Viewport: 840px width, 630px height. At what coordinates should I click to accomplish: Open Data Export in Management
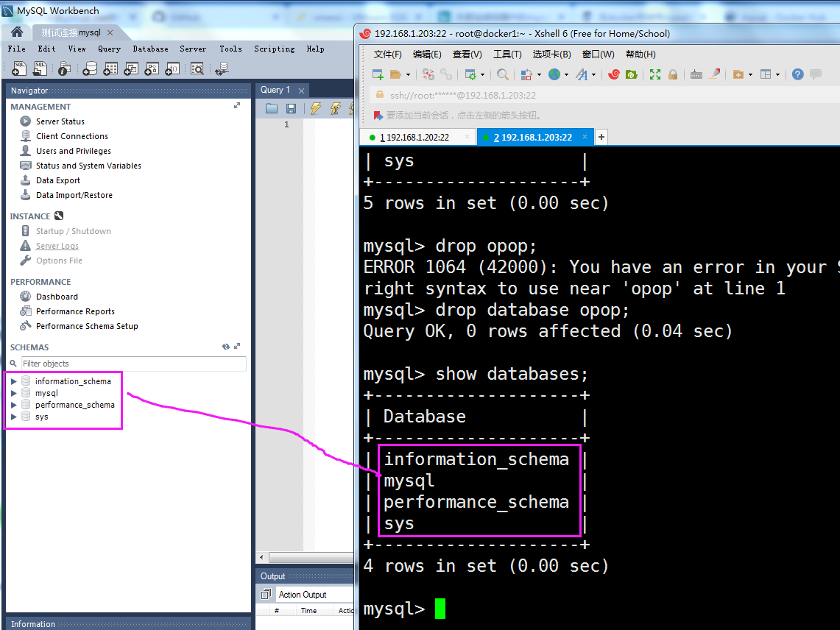pyautogui.click(x=58, y=180)
